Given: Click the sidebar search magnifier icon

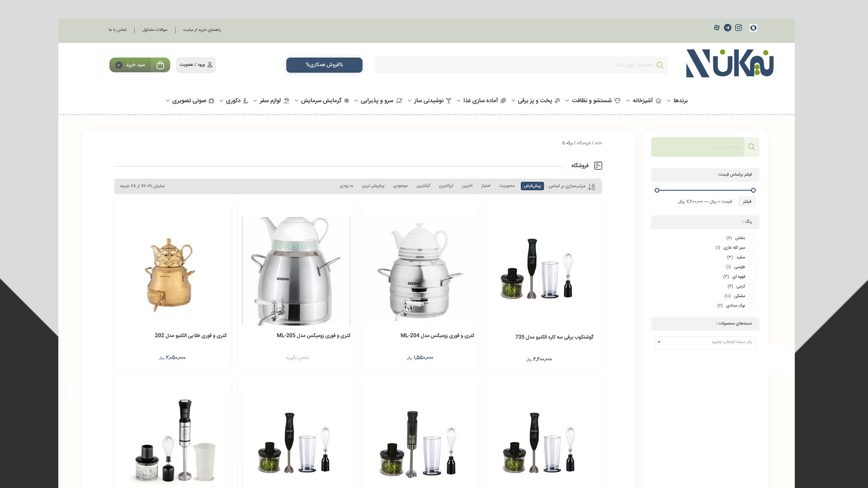Looking at the screenshot, I should [x=751, y=147].
